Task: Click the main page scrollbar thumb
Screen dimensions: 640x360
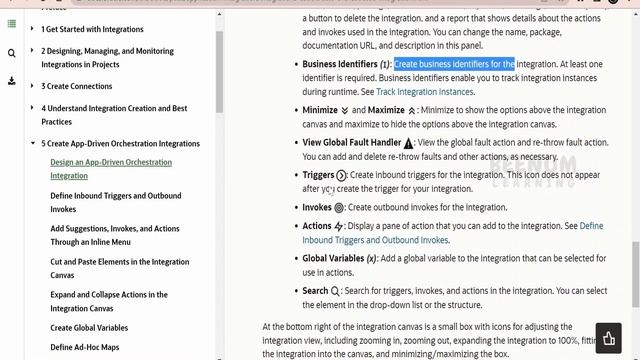Action: click(636, 274)
